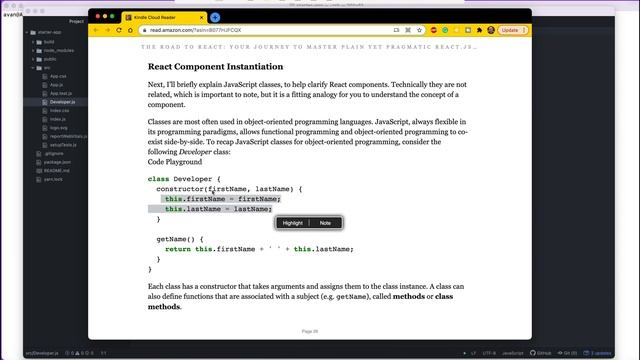Screen dimensions: 640x360
Task: Click the UTF-8 encoding in status bar
Action: (x=489, y=353)
